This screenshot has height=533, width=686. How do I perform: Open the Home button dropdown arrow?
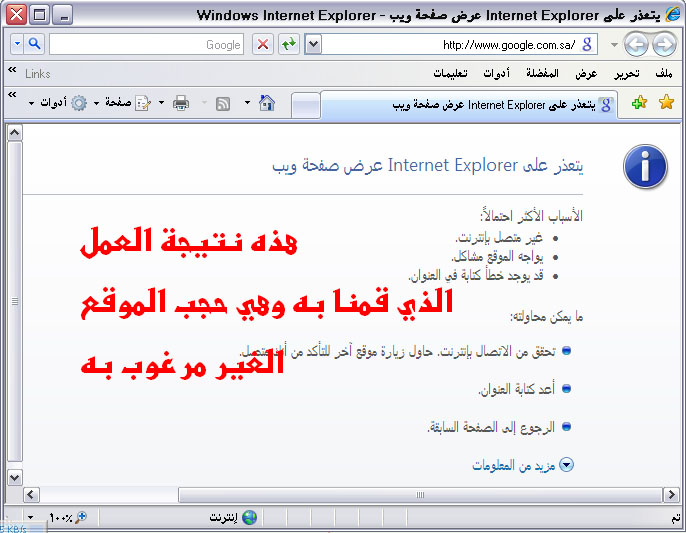(x=247, y=103)
